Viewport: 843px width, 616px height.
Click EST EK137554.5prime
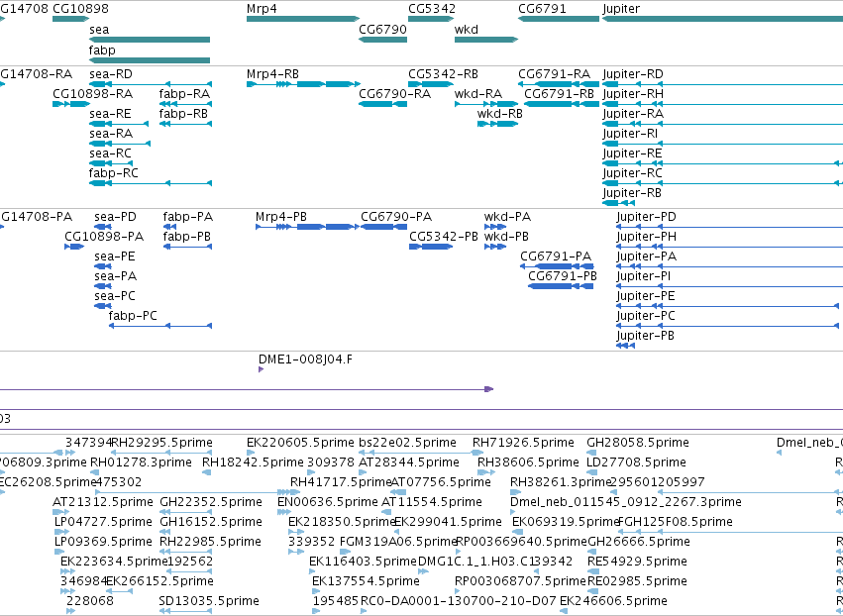366,581
